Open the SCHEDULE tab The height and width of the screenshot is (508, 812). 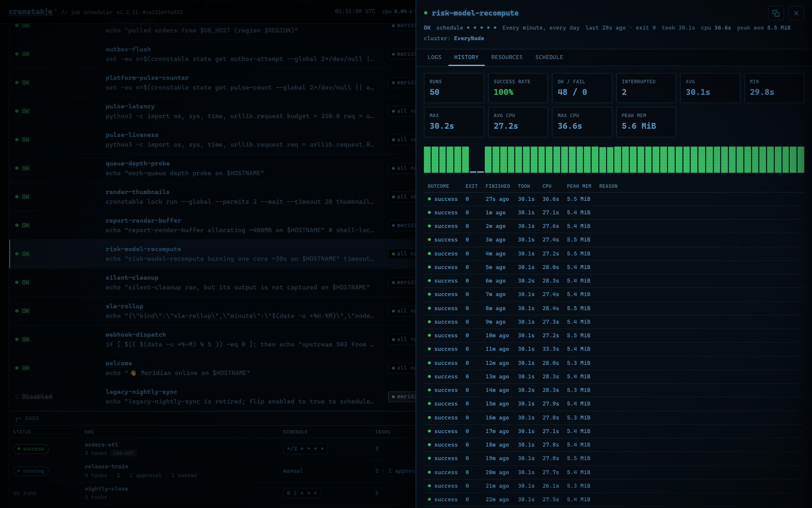(549, 57)
